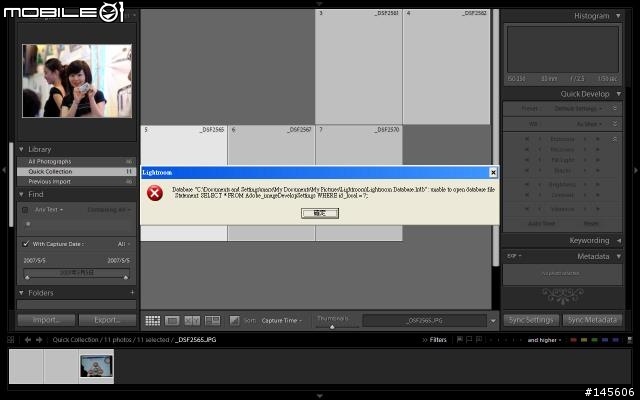
Task: Open Survey view icon
Action: [212, 321]
